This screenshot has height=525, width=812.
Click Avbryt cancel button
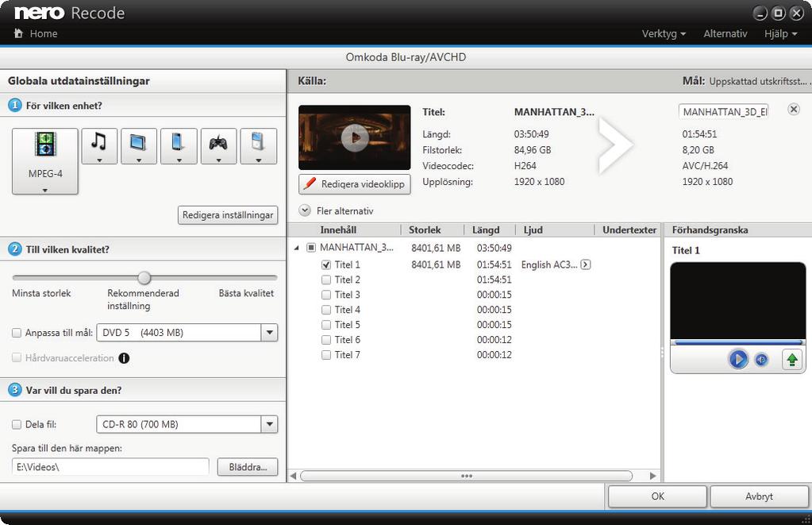coord(759,496)
